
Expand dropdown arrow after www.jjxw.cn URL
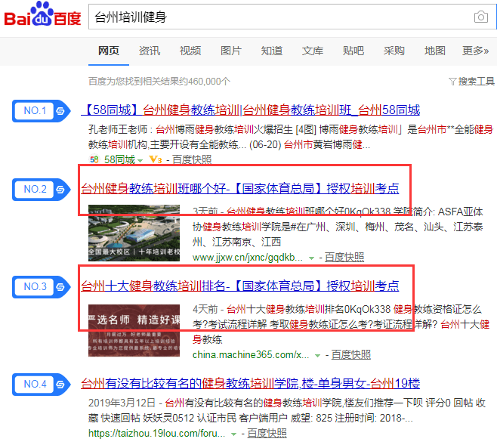click(312, 258)
